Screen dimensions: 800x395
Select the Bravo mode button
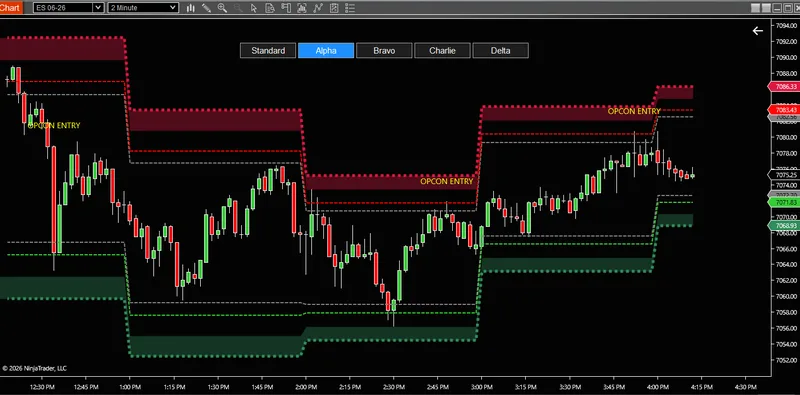pyautogui.click(x=384, y=51)
